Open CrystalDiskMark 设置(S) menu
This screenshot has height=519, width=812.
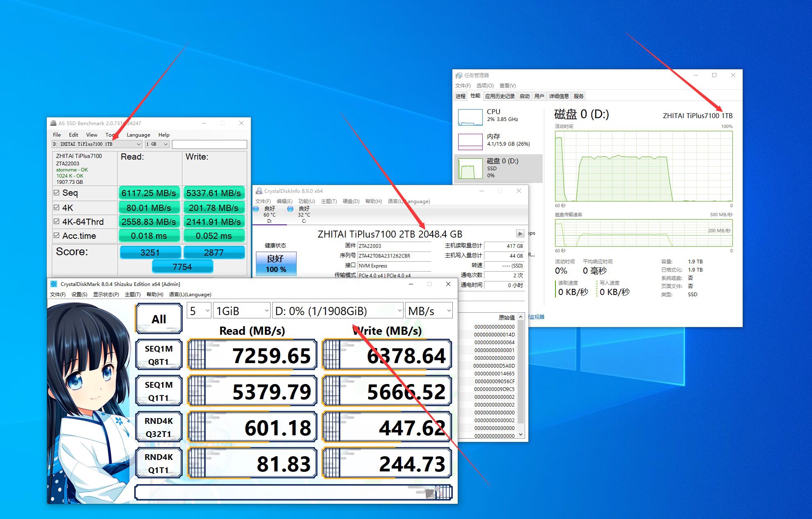79,295
